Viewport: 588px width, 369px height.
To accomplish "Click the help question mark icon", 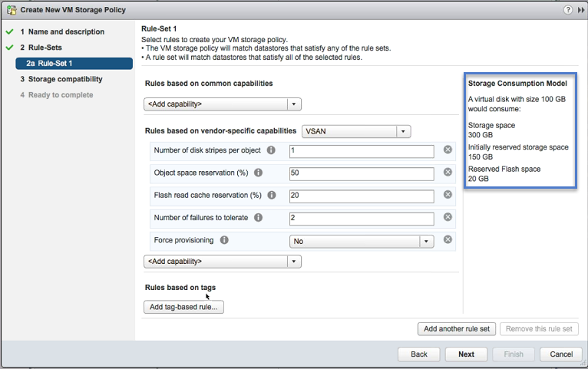I will coord(568,10).
